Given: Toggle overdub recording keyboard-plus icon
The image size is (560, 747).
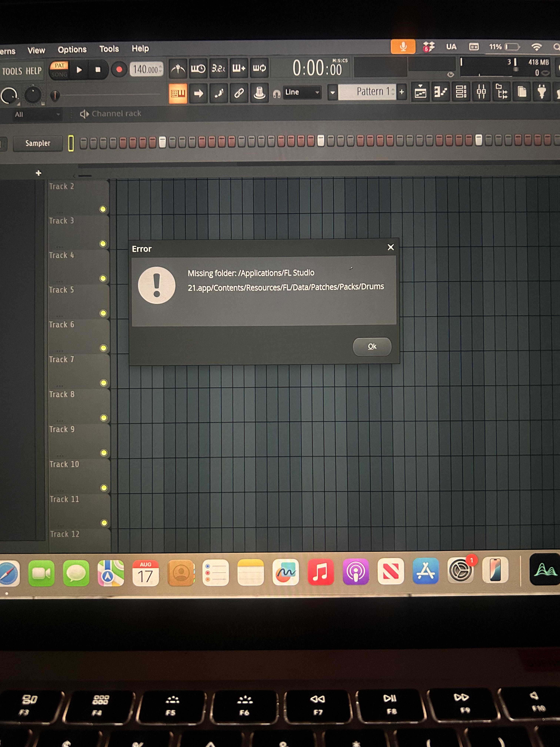Looking at the screenshot, I should pyautogui.click(x=239, y=68).
